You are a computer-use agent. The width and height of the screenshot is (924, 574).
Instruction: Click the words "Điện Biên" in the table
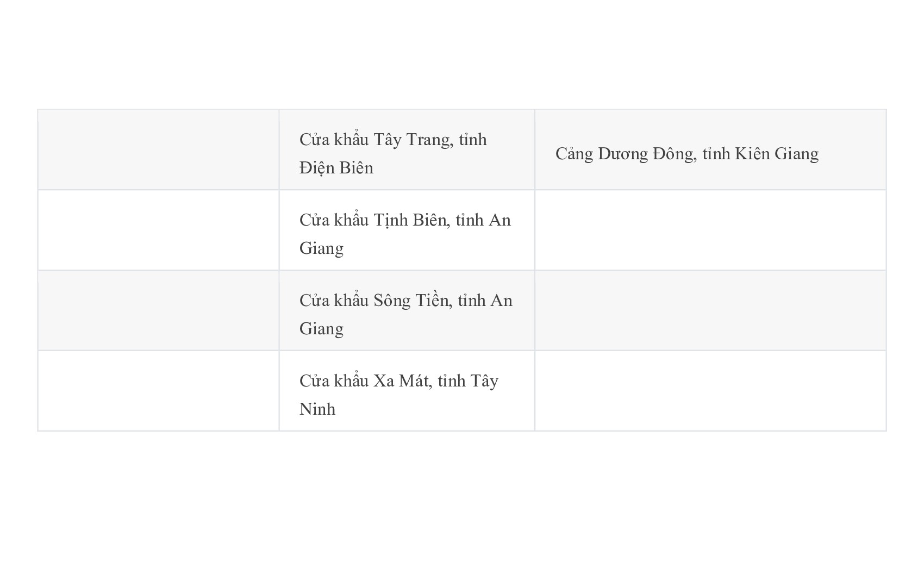click(x=336, y=168)
